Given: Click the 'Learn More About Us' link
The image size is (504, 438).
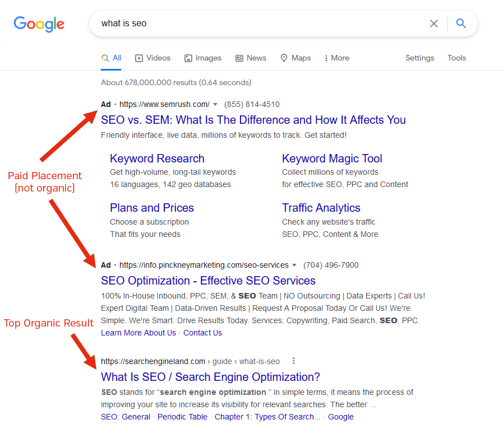Looking at the screenshot, I should click(x=138, y=333).
